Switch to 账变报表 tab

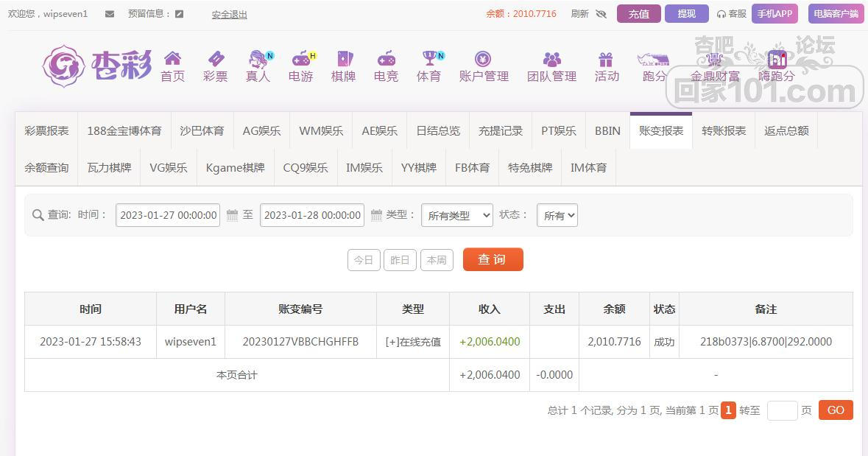(x=661, y=131)
